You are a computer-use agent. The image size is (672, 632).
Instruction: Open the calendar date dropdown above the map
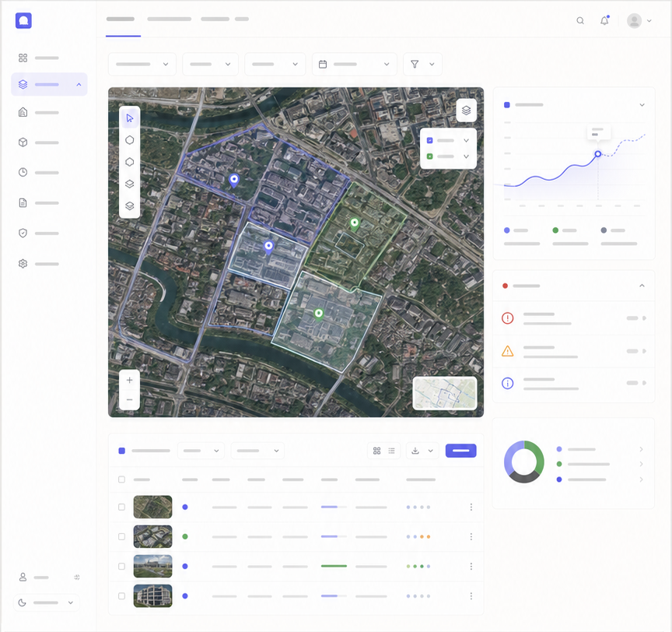(355, 64)
